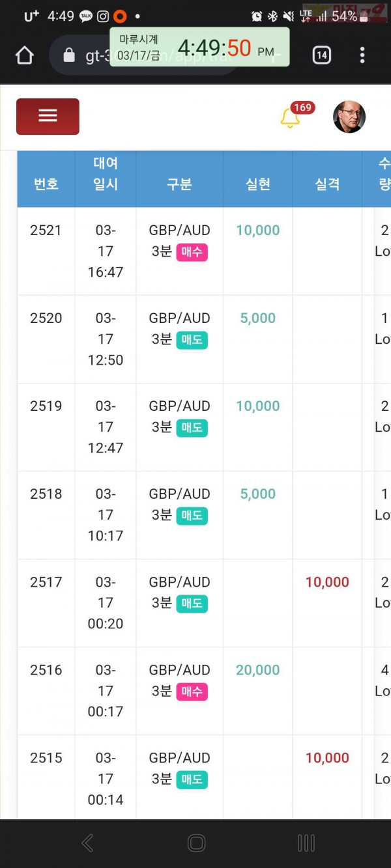Image resolution: width=391 pixels, height=868 pixels.
Task: Open the user profile avatar
Action: click(x=349, y=117)
